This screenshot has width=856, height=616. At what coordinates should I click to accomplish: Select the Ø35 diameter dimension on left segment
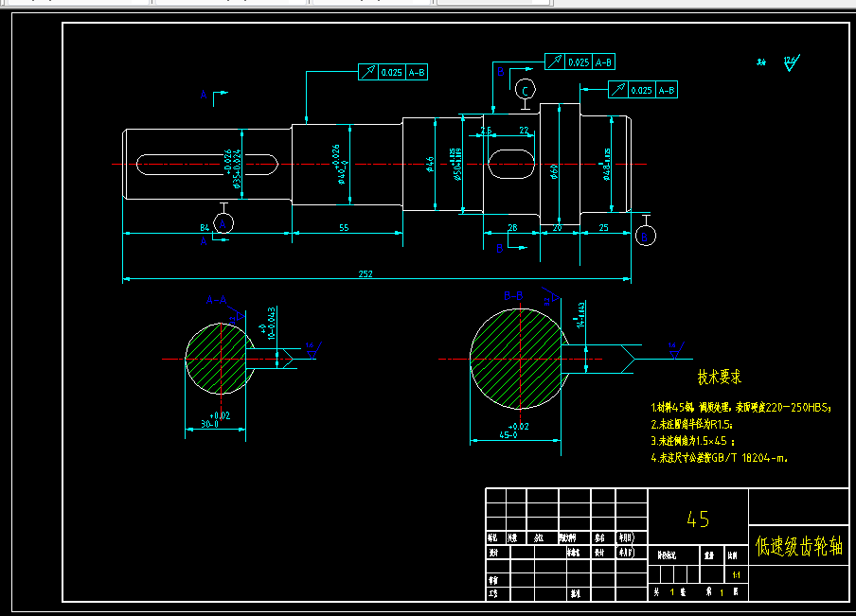pyautogui.click(x=233, y=168)
